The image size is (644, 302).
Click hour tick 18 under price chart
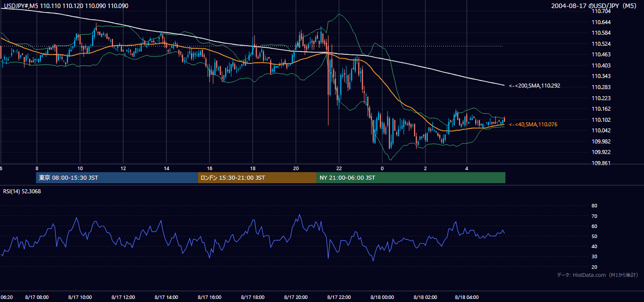pyautogui.click(x=253, y=168)
